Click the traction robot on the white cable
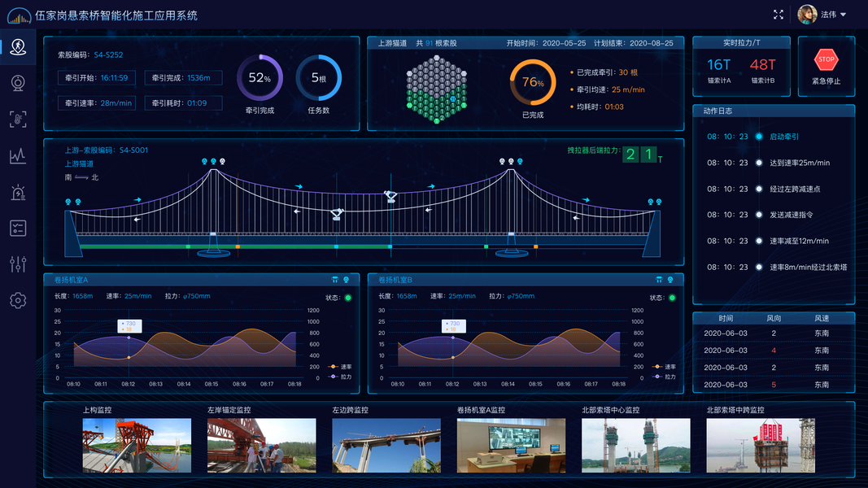This screenshot has width=868, height=488. (337, 214)
